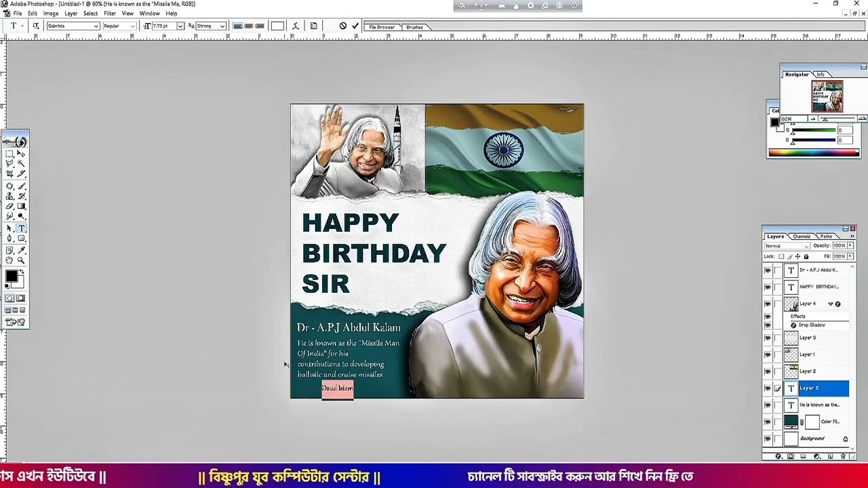Image resolution: width=868 pixels, height=488 pixels.
Task: Select the History Brush tool
Action: click(21, 196)
